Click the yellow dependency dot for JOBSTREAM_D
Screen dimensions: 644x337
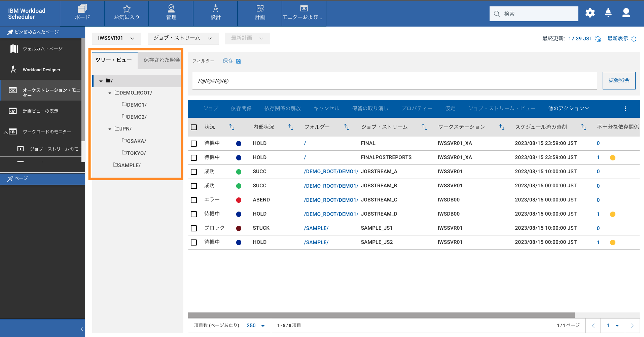[613, 214]
